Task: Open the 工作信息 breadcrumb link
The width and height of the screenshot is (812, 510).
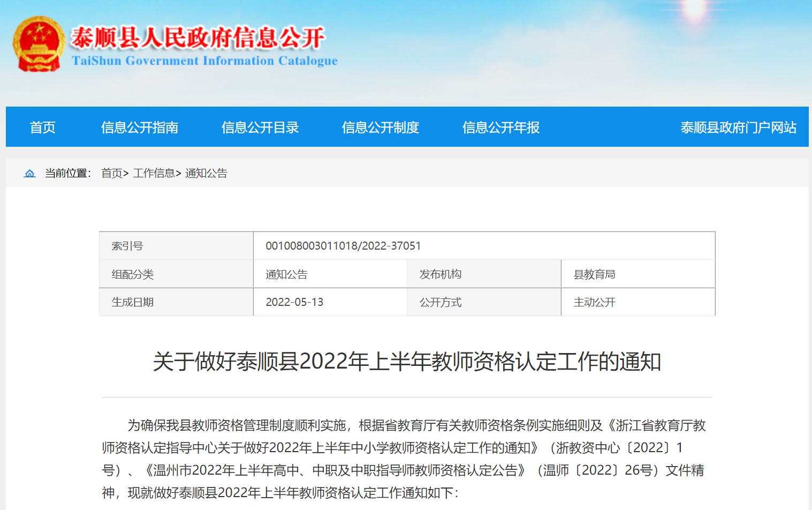Action: tap(154, 173)
